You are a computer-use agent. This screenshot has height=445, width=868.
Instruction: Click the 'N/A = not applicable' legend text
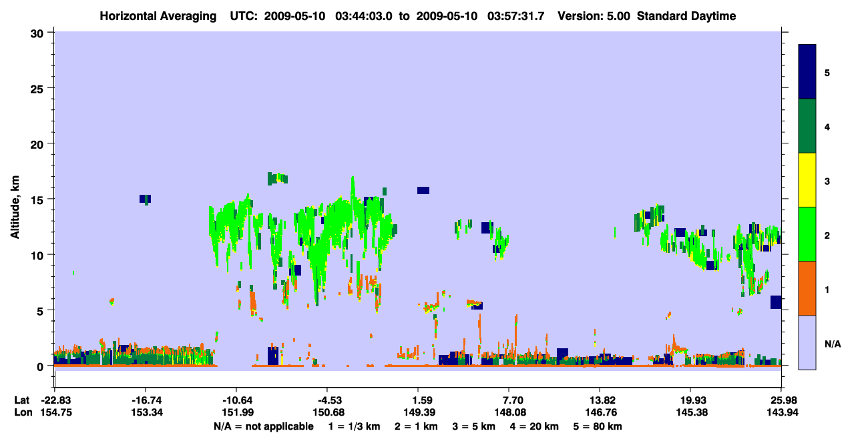click(263, 426)
